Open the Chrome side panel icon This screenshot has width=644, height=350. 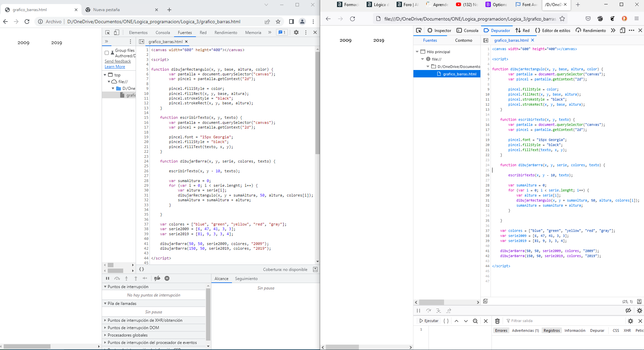click(x=292, y=22)
